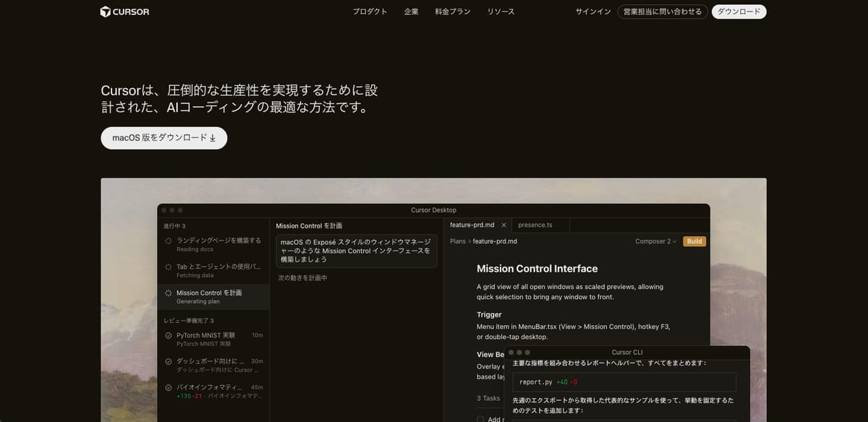Screen dimensions: 868x422
Task: Click the Cursor logo in header
Action: tap(125, 12)
